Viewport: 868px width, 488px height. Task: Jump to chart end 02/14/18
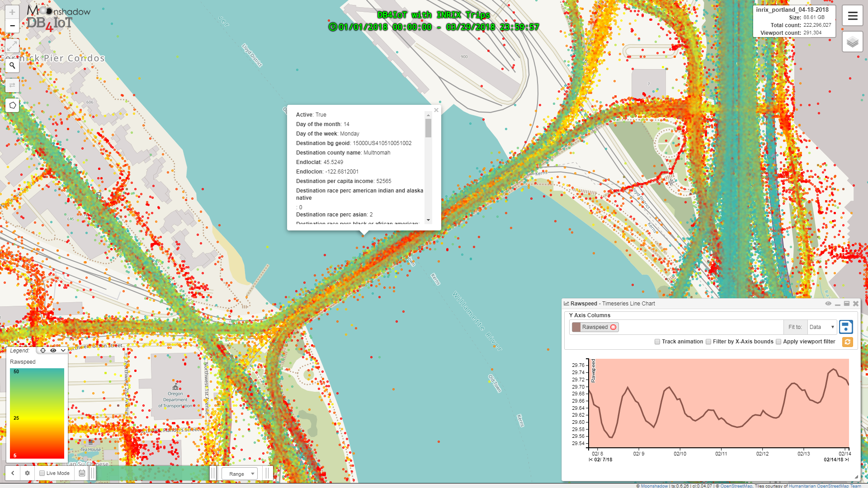point(836,460)
